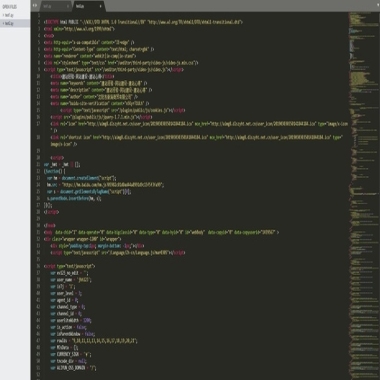Place the cursor in the DOCTYPE line
The height and width of the screenshot is (380, 380).
click(x=143, y=22)
